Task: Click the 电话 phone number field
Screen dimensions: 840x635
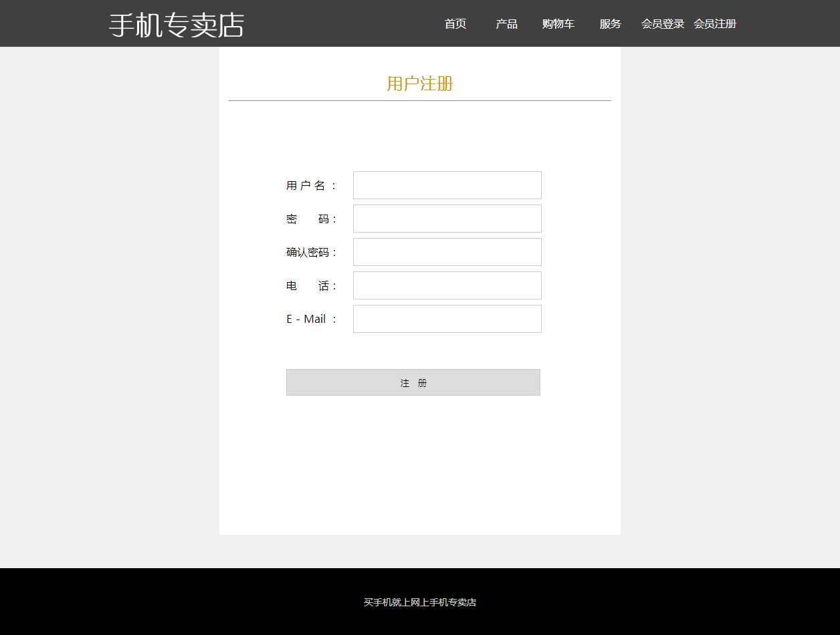Action: [447, 285]
